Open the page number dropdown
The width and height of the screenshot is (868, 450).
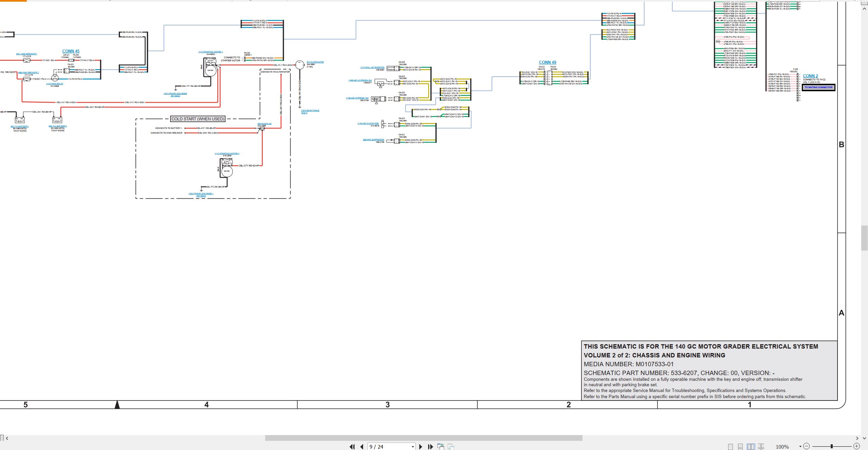coord(413,447)
